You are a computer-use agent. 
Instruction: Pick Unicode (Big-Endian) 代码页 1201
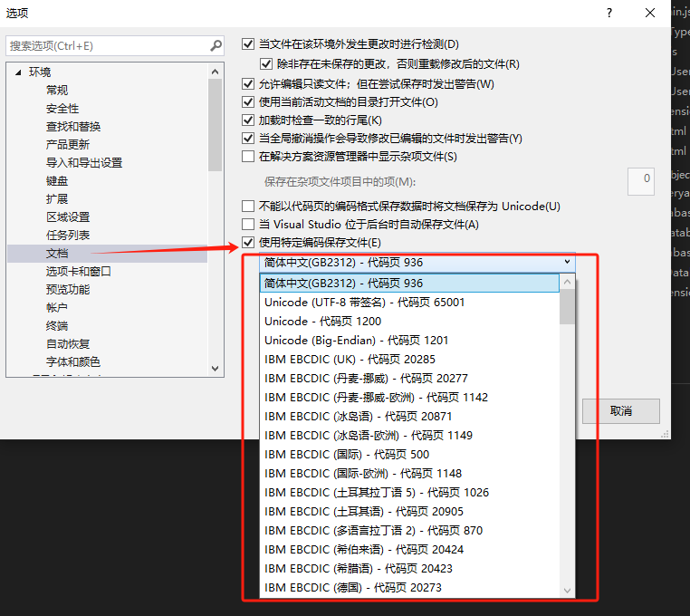356,340
